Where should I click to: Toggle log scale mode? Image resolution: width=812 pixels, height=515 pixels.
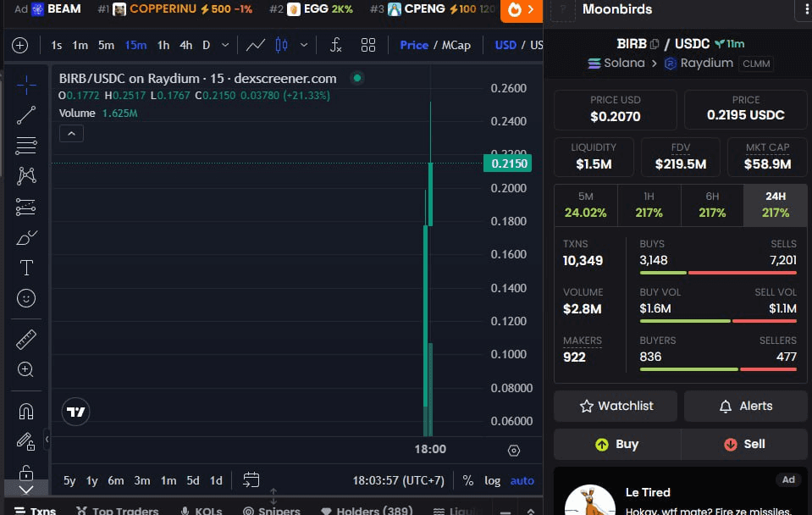coord(492,481)
